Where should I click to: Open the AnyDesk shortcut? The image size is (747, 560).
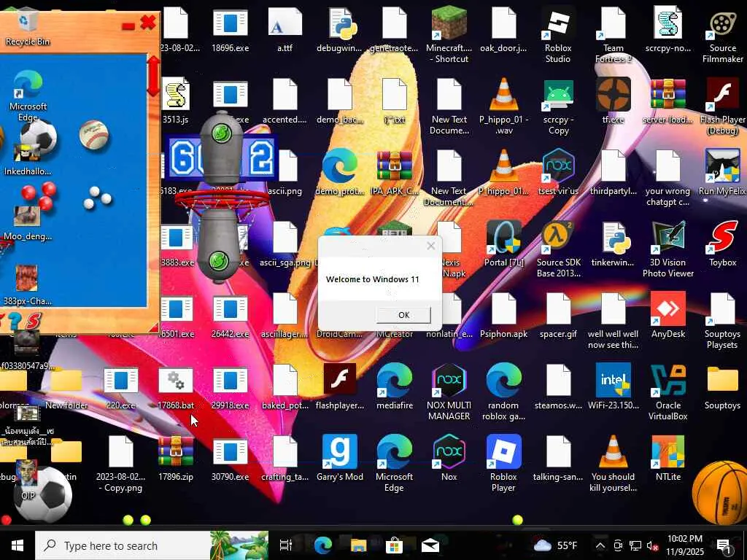click(x=668, y=315)
